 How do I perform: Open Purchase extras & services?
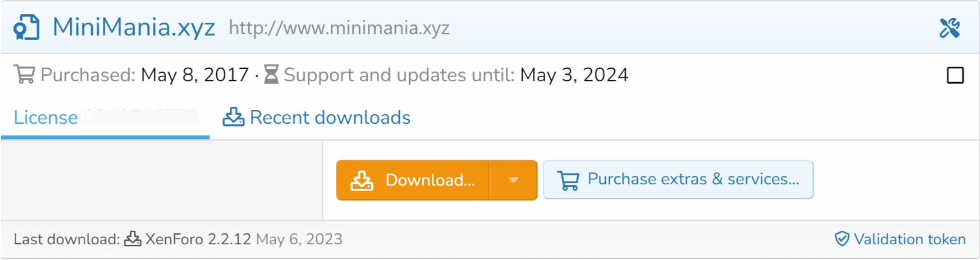(x=678, y=180)
